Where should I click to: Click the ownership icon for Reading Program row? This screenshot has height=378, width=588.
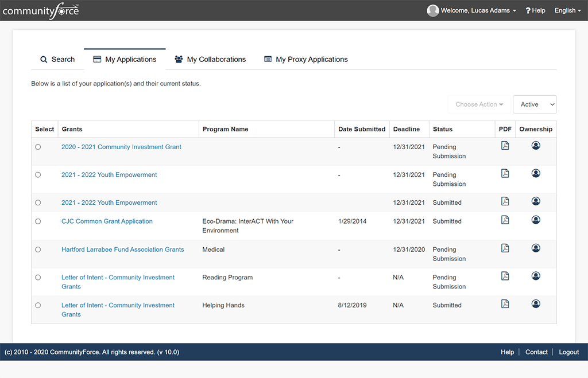(x=536, y=276)
